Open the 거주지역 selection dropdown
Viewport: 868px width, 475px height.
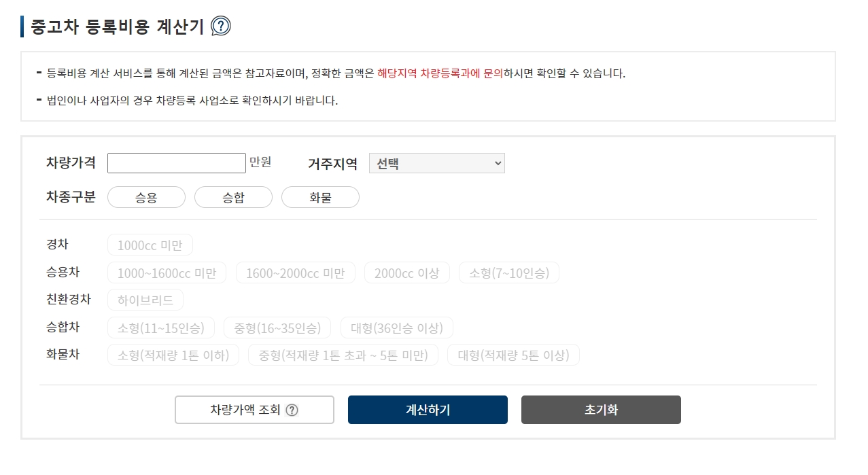coord(436,163)
